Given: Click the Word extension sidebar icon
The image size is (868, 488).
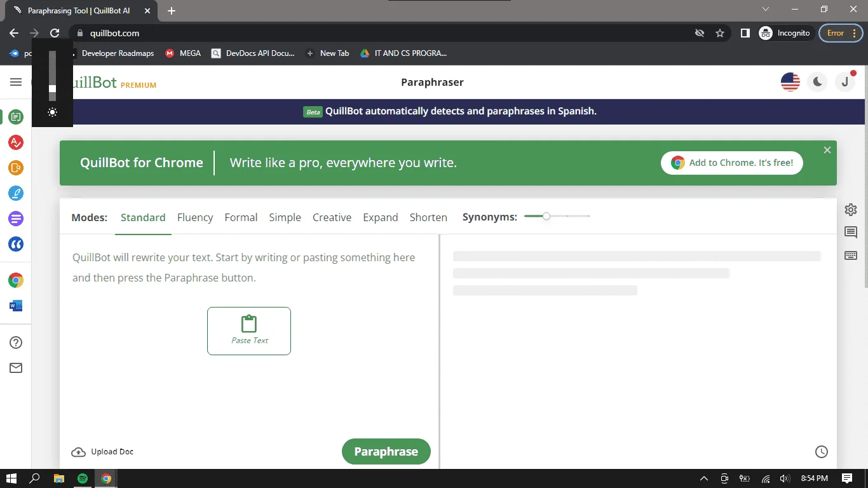Looking at the screenshot, I should coord(16,306).
